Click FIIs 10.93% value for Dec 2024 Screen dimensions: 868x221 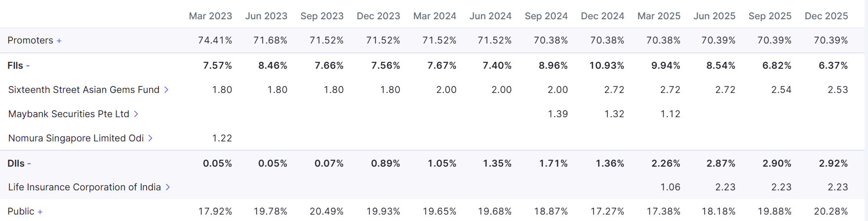pos(607,66)
